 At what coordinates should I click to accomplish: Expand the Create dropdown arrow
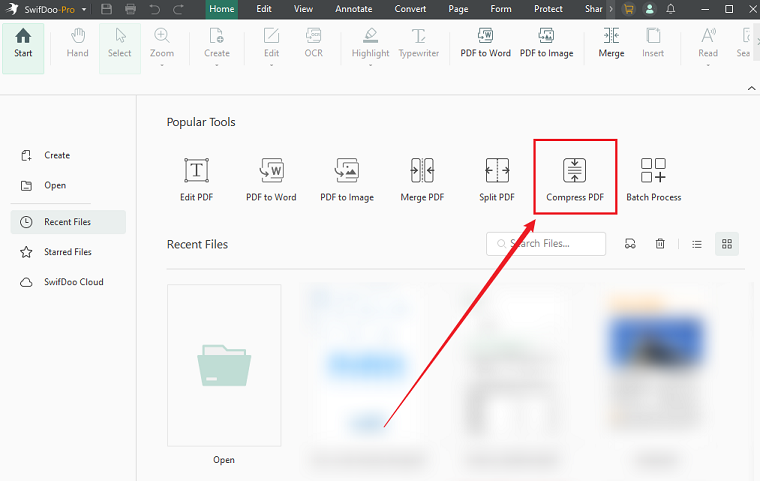pyautogui.click(x=217, y=65)
